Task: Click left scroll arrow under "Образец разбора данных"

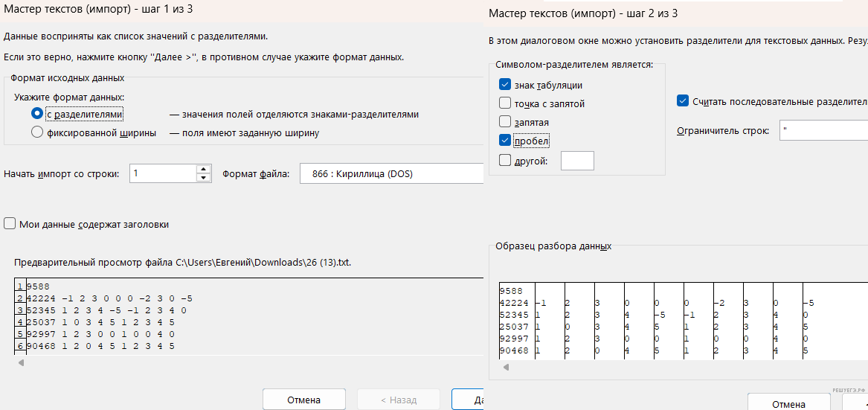Action: click(x=505, y=367)
